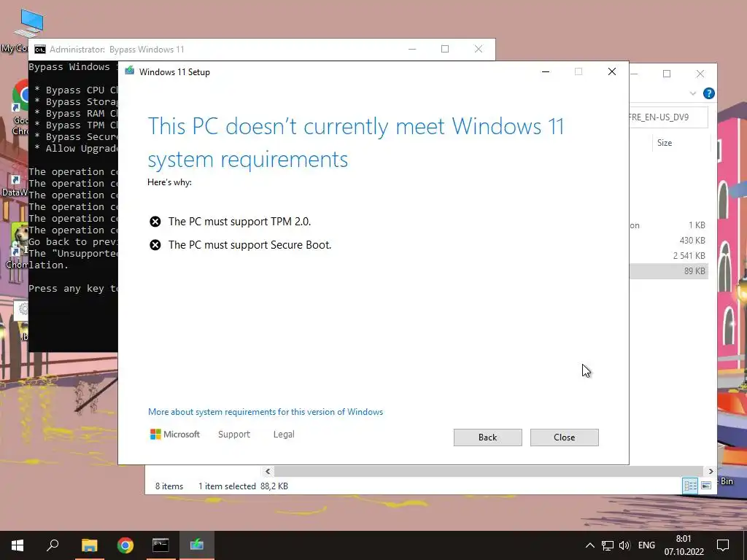The height and width of the screenshot is (560, 747).
Task: Open the Windows Start menu
Action: (18, 545)
